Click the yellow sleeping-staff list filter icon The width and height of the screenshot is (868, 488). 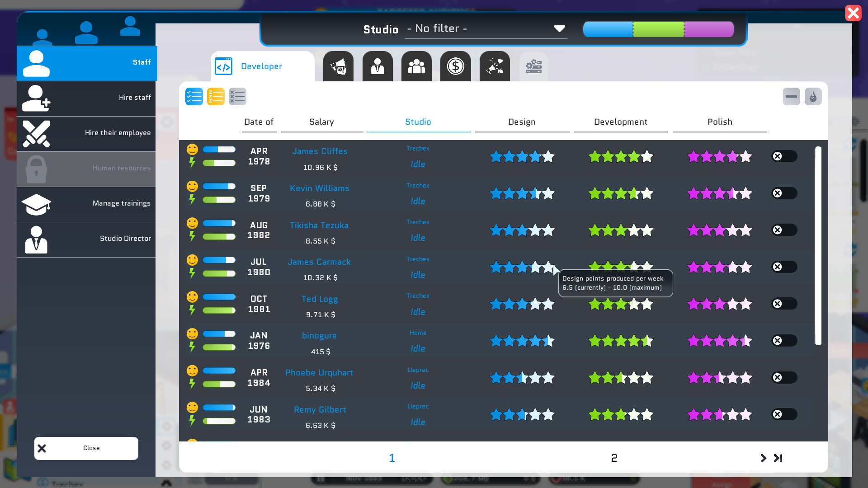click(x=216, y=96)
